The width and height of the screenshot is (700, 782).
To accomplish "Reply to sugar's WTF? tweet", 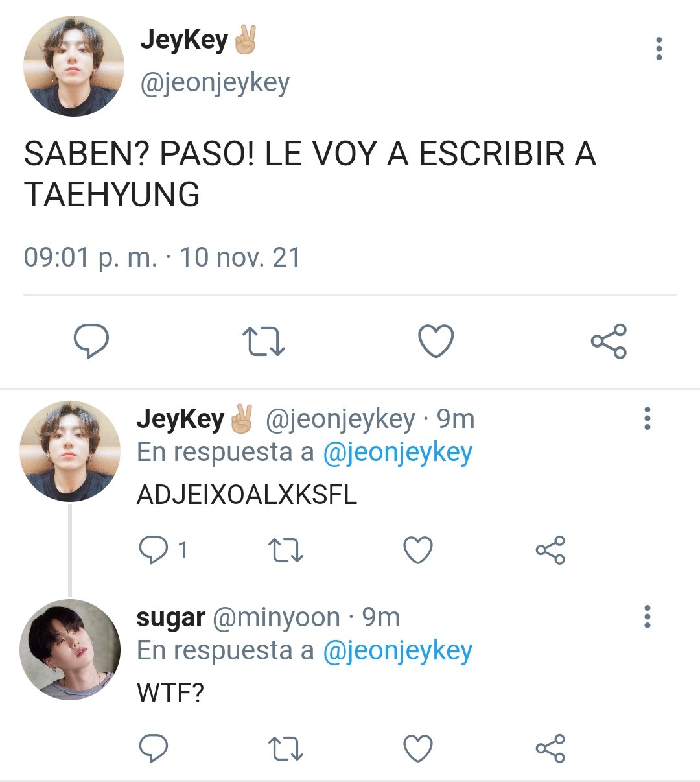I will click(154, 748).
